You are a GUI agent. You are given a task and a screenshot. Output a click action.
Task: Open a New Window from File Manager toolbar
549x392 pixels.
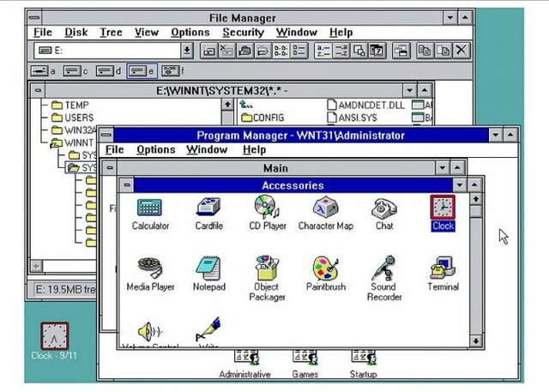point(401,51)
